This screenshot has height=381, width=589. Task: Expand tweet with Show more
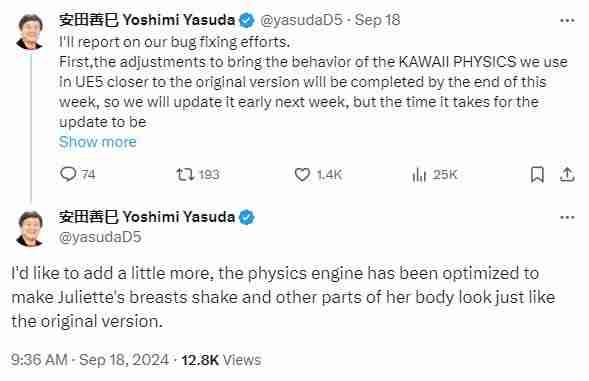(98, 142)
